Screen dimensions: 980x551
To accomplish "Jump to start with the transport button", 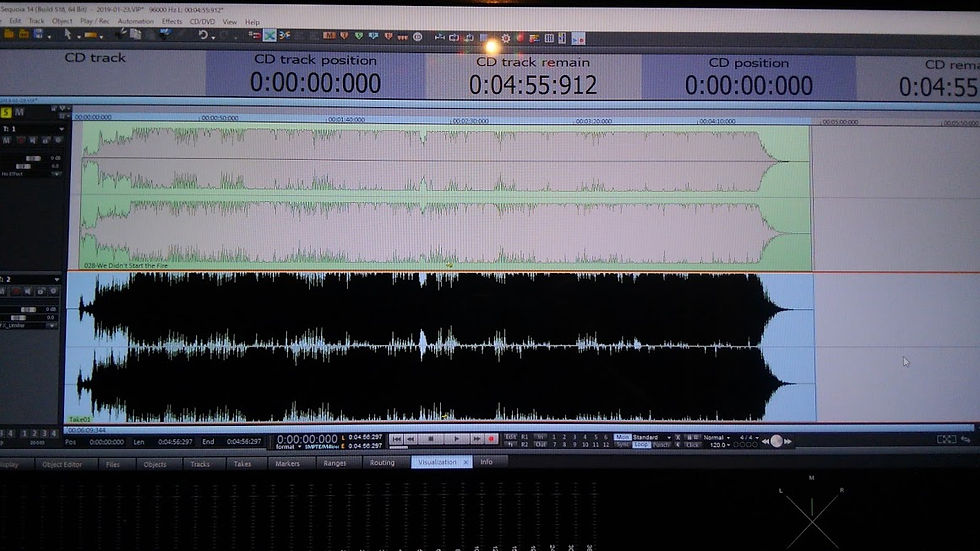I will (396, 439).
